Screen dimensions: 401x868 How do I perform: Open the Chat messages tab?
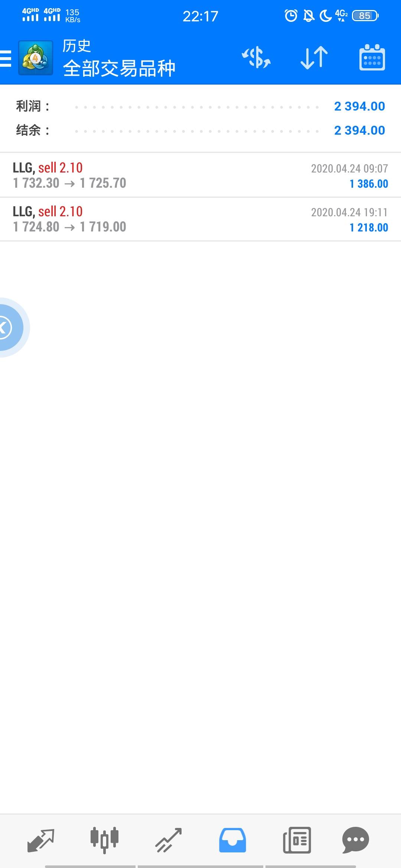355,840
